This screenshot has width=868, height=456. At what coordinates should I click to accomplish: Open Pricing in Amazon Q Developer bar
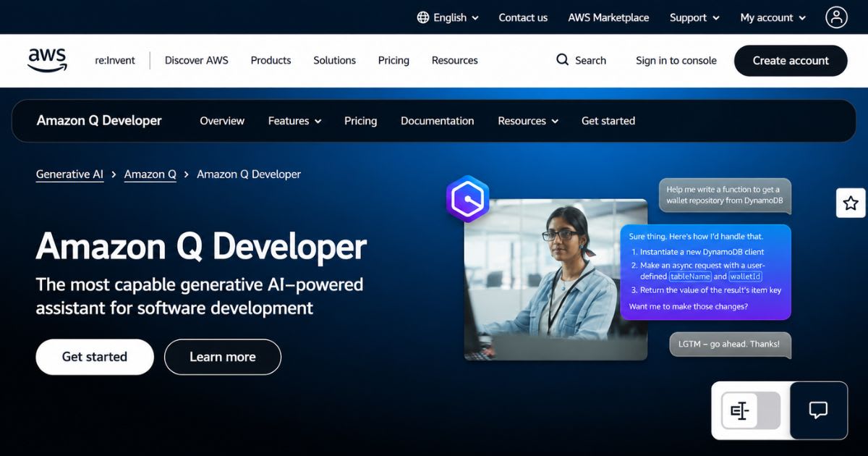[x=360, y=121]
